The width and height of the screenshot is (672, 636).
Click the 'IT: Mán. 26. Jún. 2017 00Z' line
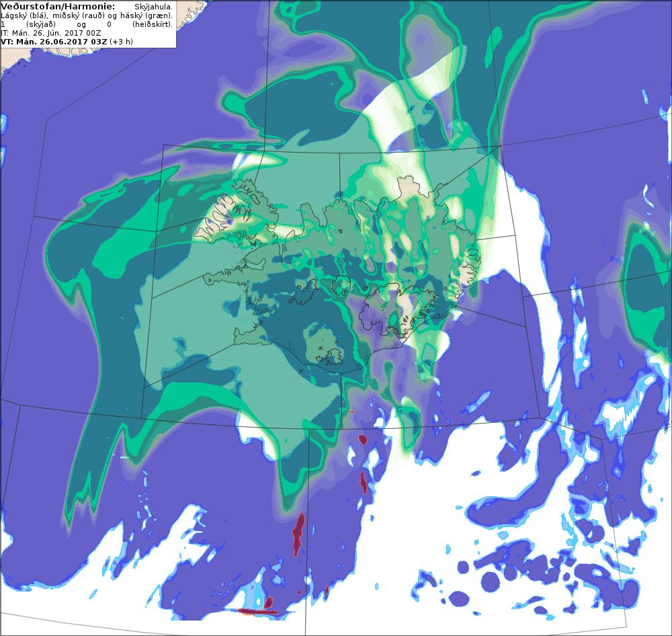pos(51,32)
